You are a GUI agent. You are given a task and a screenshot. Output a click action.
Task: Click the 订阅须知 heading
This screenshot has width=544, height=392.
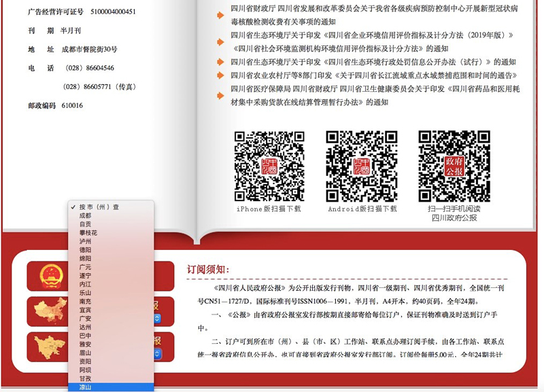pos(208,269)
